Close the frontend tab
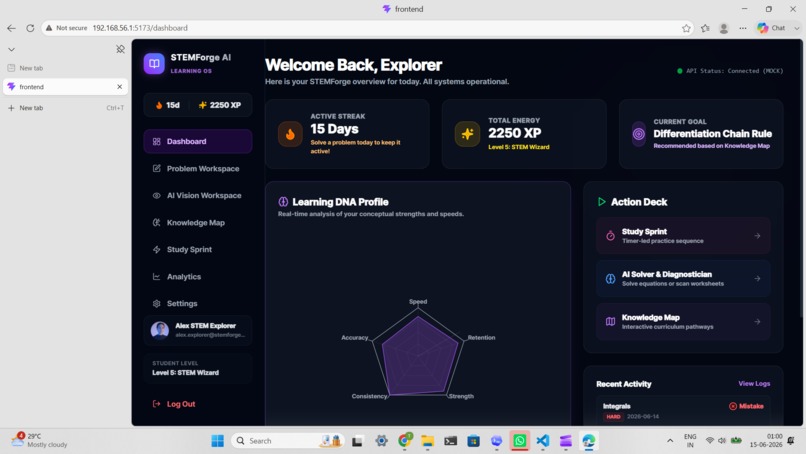 pyautogui.click(x=120, y=87)
